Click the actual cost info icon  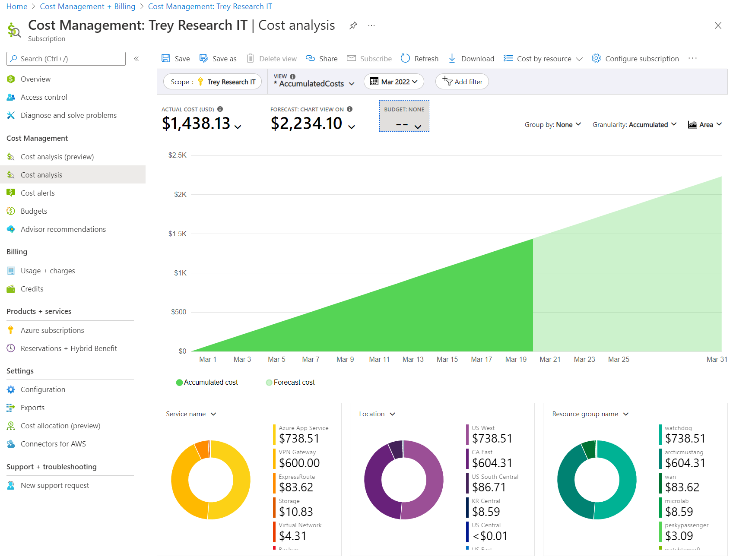pos(220,109)
